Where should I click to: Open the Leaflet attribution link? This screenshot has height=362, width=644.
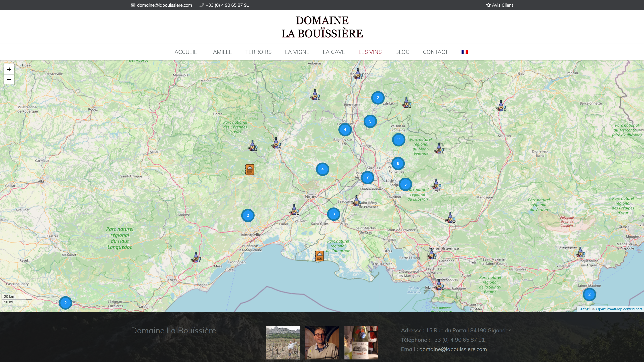point(584,309)
